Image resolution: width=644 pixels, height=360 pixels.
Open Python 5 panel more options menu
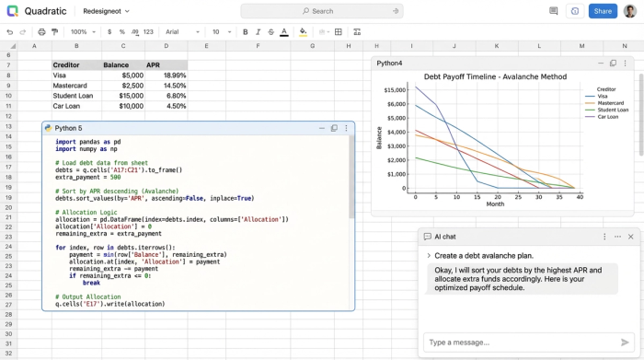pos(346,128)
